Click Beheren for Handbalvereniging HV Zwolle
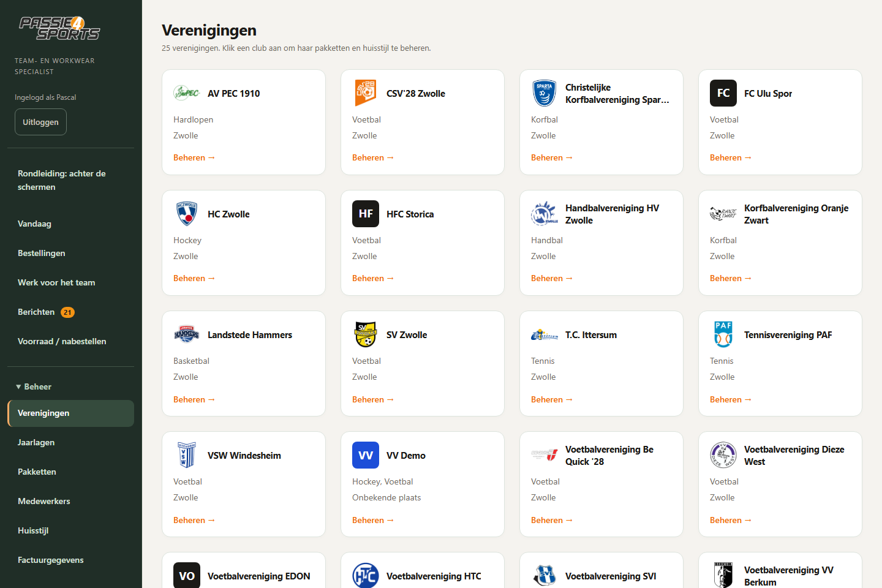The image size is (882, 588). (552, 278)
